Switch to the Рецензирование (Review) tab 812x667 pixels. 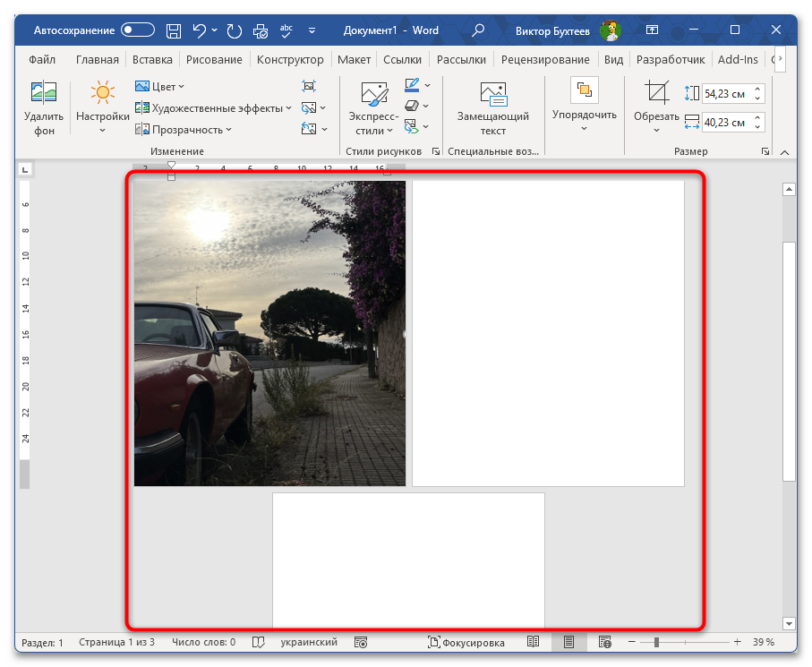click(544, 60)
